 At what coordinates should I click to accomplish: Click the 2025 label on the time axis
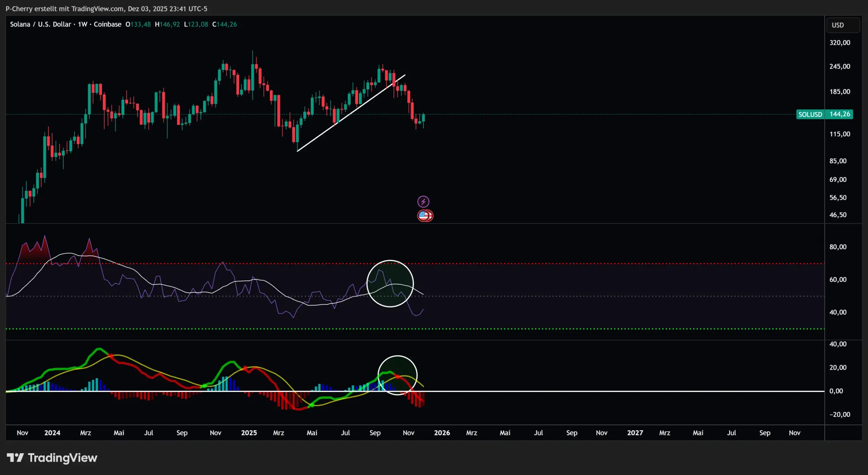(249, 433)
